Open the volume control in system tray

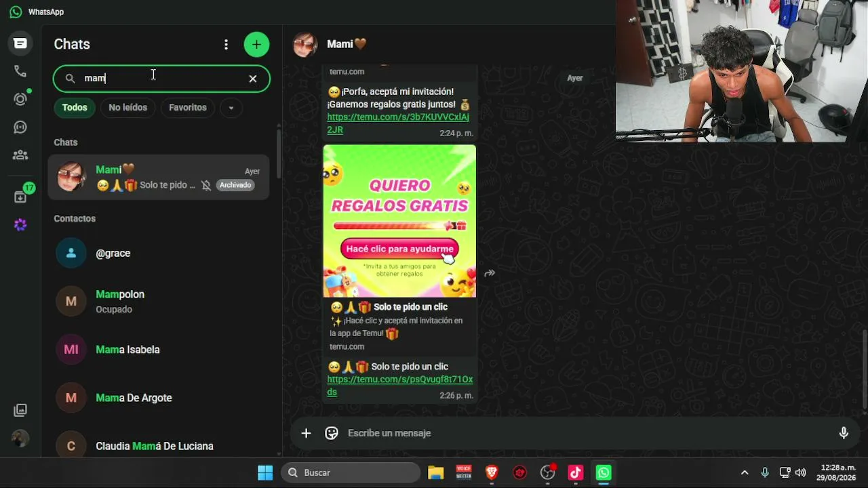coord(801,472)
